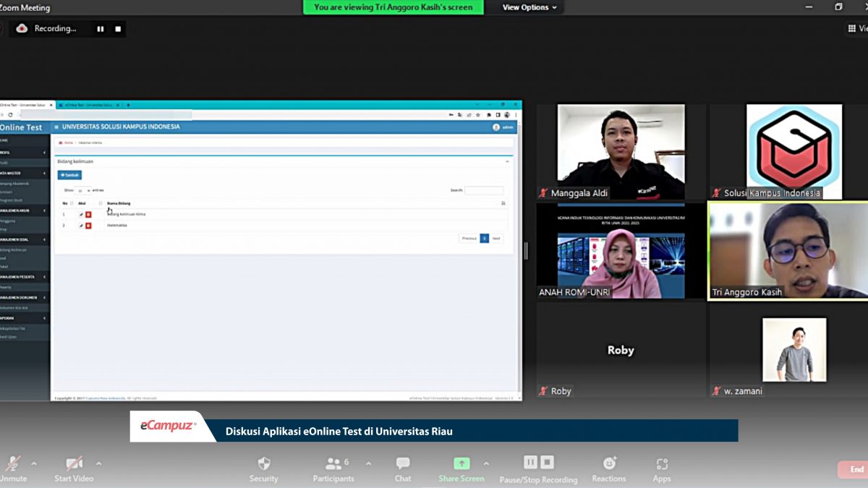The width and height of the screenshot is (868, 488).
Task: Collapse MANAJEMEN DOKUMEN sidebar section
Action: tap(44, 297)
